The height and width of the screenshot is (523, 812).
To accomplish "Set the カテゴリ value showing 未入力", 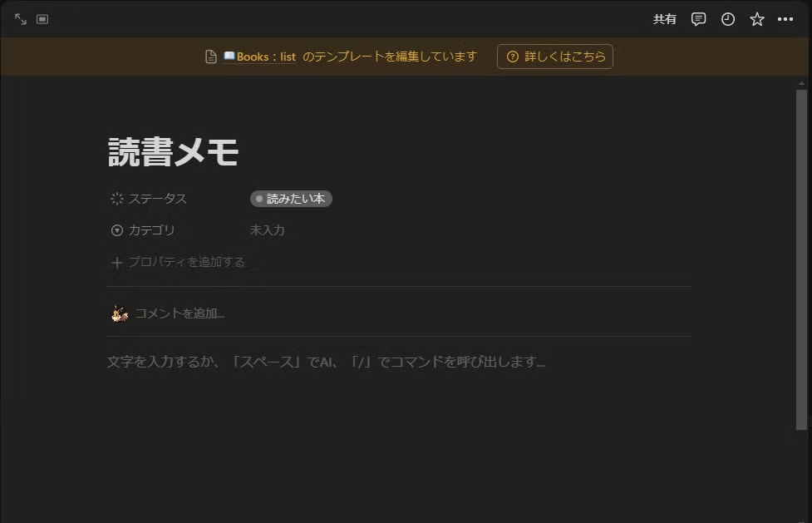I will tap(268, 230).
